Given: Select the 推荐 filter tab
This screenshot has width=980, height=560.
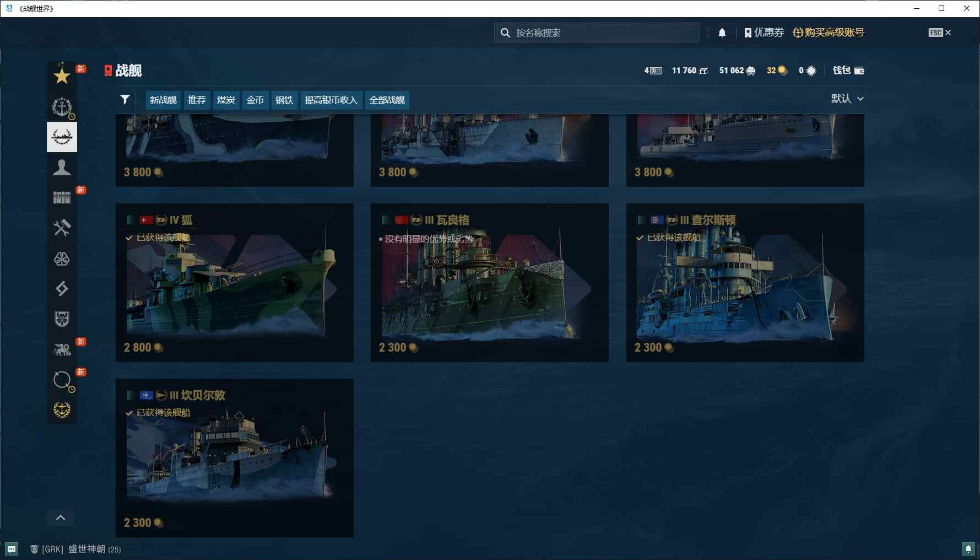Looking at the screenshot, I should tap(197, 100).
